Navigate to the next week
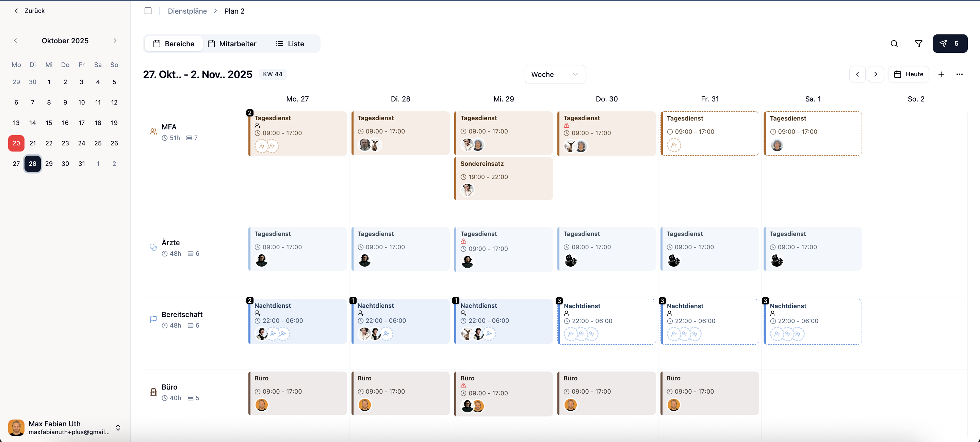Screen dimensions: 980x442 tap(876, 74)
